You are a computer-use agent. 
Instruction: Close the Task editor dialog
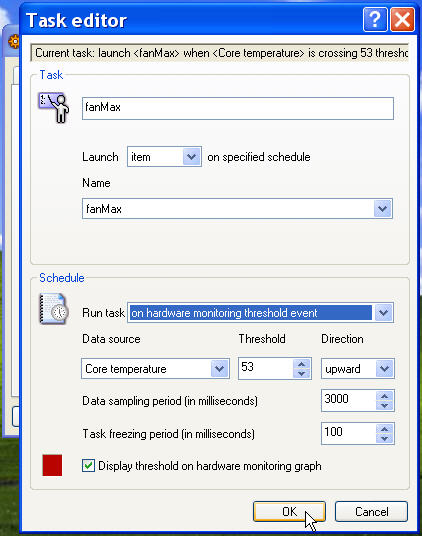click(403, 19)
